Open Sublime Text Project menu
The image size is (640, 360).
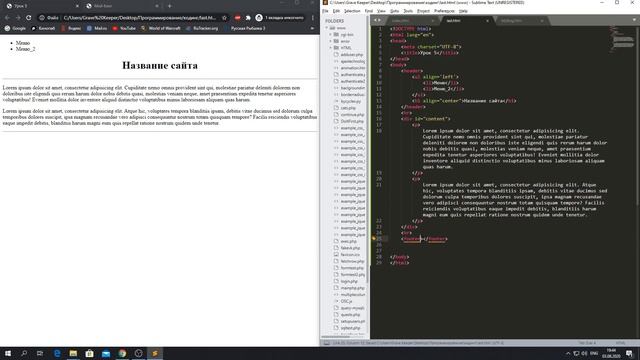pyautogui.click(x=423, y=11)
